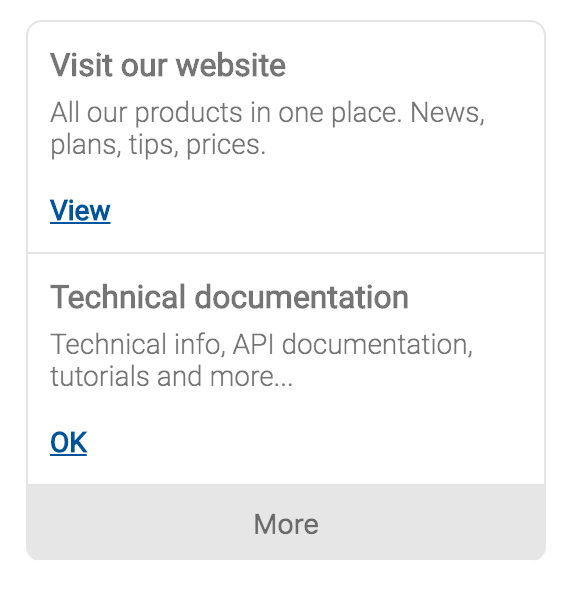The width and height of the screenshot is (574, 592).
Task: Click the word products in the first description
Action: pos(188,113)
